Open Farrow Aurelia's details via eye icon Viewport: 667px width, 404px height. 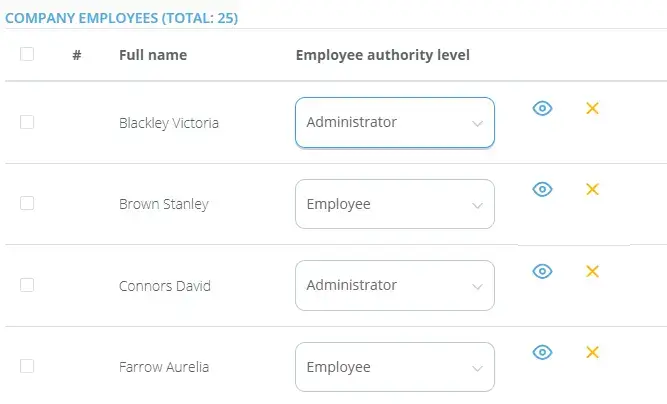[x=542, y=352]
